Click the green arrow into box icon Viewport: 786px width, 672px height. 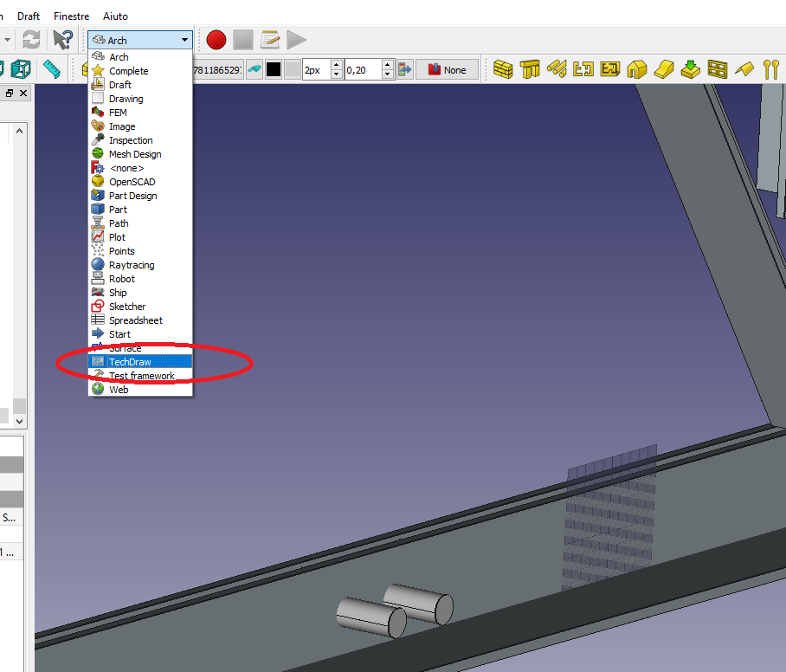click(x=691, y=69)
